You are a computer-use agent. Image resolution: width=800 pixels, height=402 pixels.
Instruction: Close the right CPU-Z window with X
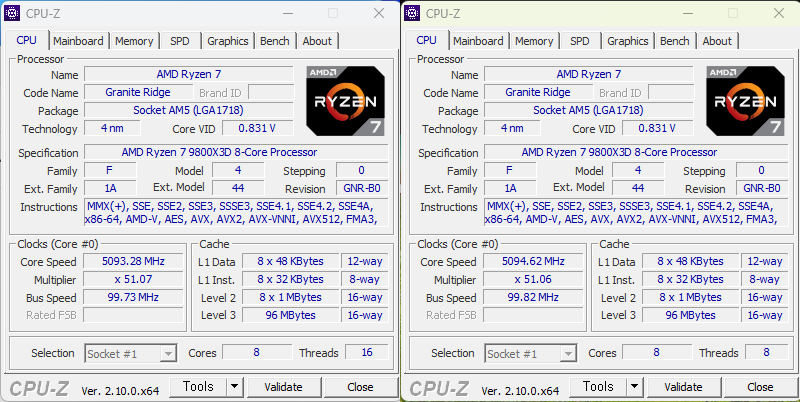779,13
